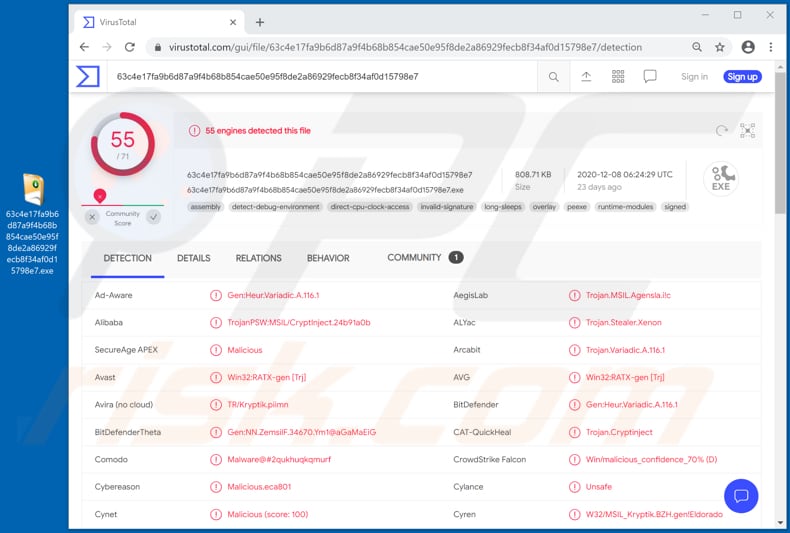The height and width of the screenshot is (533, 790).
Task: Open the apps grid icon
Action: click(618, 77)
